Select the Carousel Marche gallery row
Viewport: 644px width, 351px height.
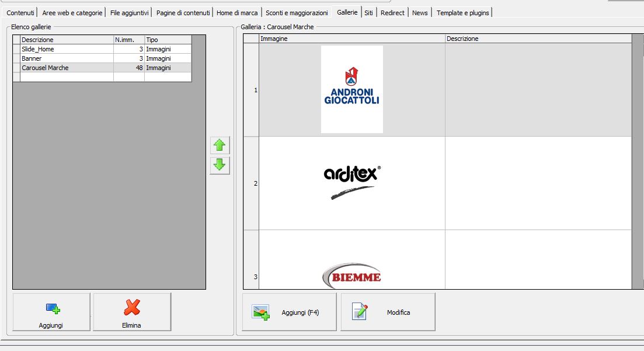(x=102, y=68)
